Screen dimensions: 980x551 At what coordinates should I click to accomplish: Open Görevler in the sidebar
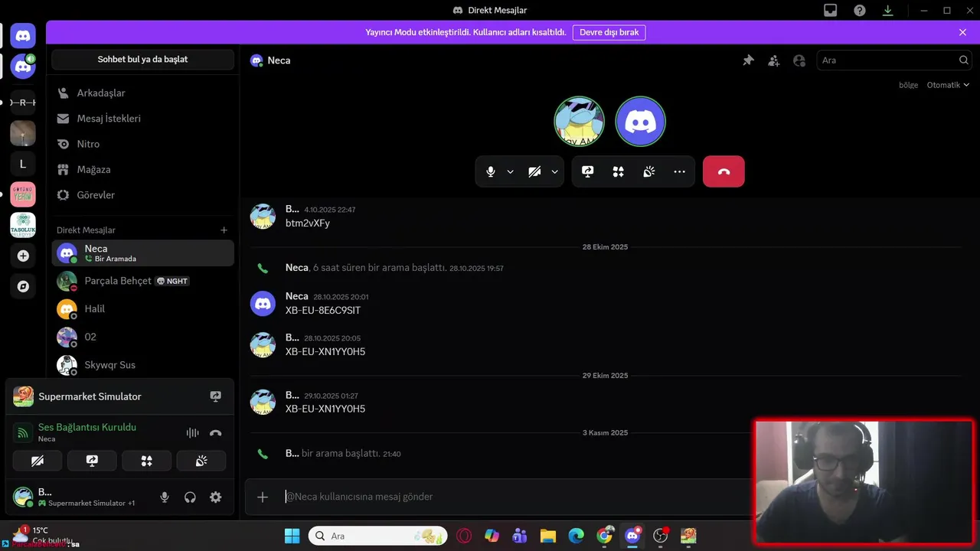142,195
